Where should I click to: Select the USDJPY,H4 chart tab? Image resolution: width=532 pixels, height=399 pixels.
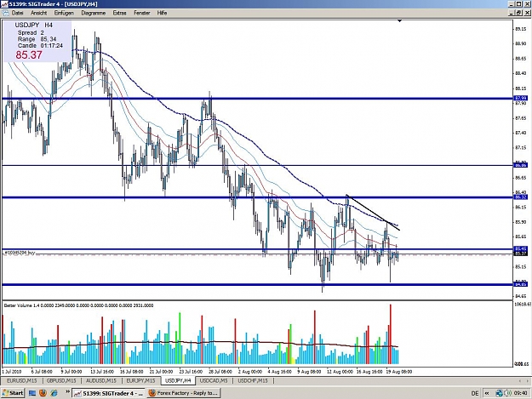click(178, 380)
